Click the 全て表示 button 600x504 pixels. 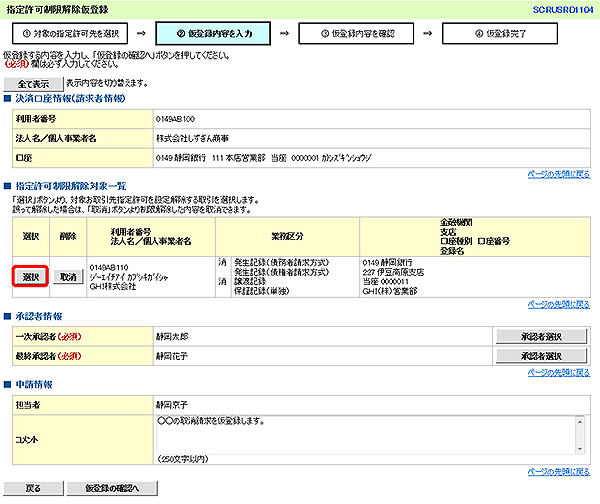pyautogui.click(x=33, y=84)
